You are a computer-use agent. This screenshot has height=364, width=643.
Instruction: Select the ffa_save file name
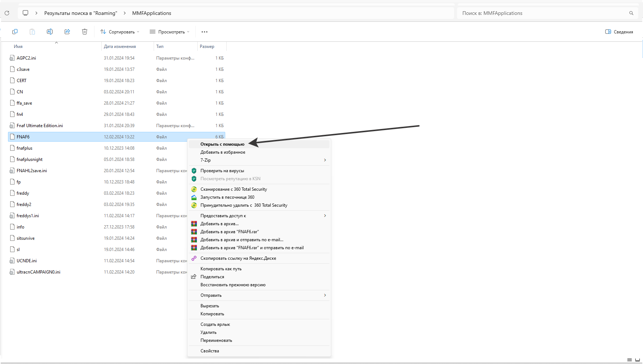click(x=24, y=103)
